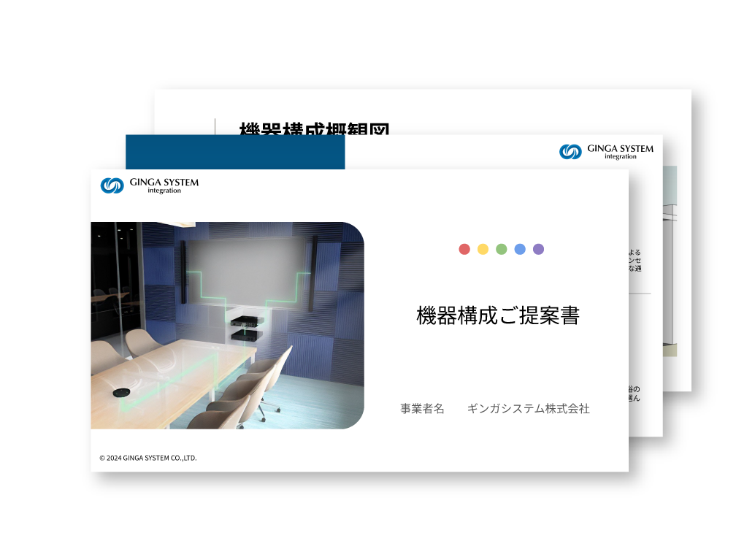
Task: Click the round speakerphone on the table
Action: coord(121,394)
